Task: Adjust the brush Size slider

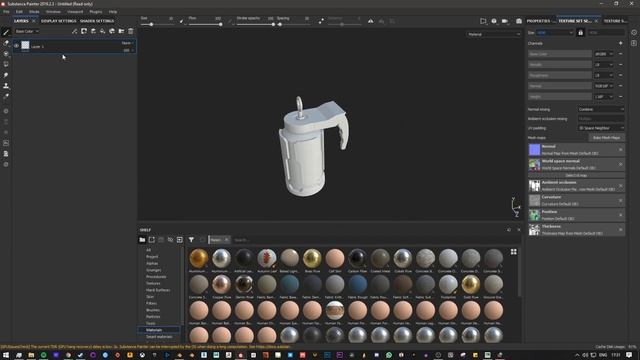Action: point(157,24)
